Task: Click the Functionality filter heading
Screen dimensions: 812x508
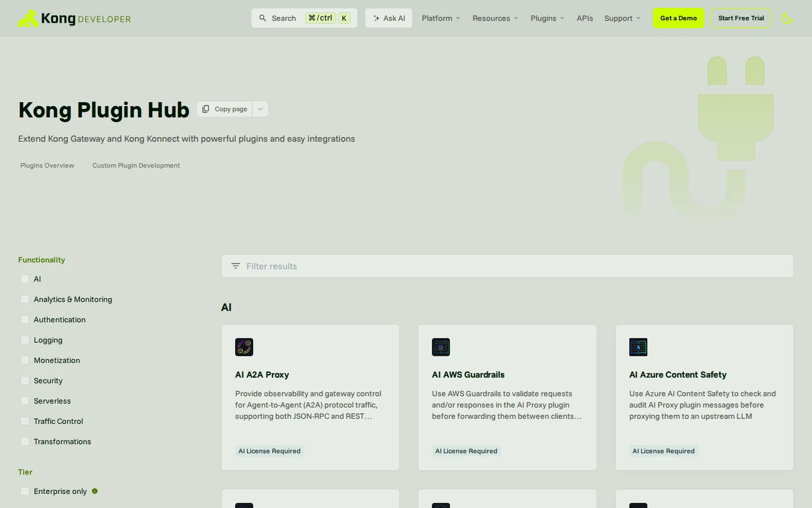Action: 42,260
